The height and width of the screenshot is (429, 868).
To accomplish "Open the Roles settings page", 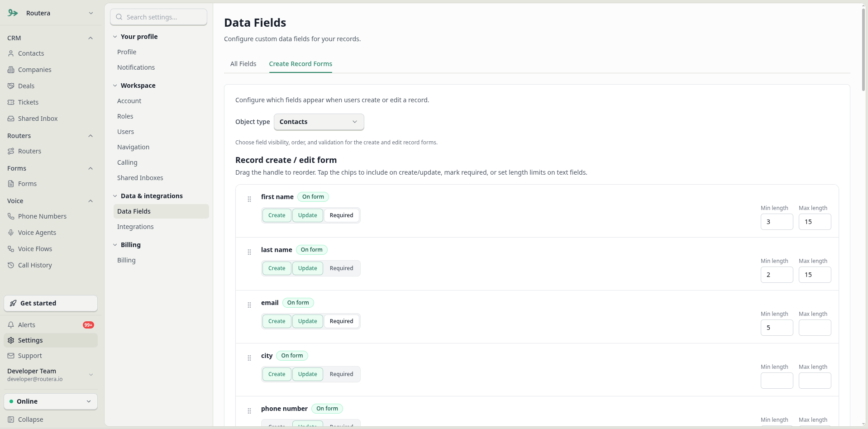I will click(x=125, y=116).
